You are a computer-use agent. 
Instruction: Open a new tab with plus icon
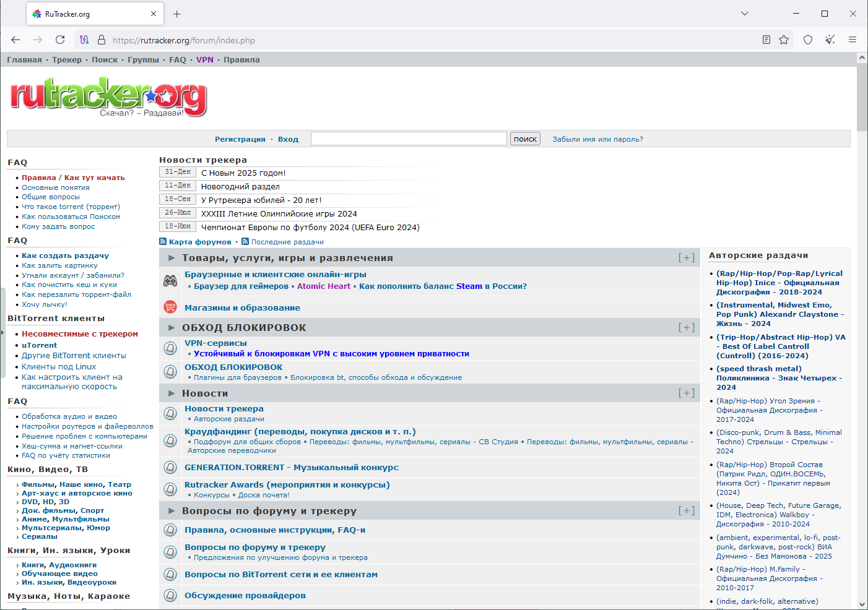tap(176, 14)
